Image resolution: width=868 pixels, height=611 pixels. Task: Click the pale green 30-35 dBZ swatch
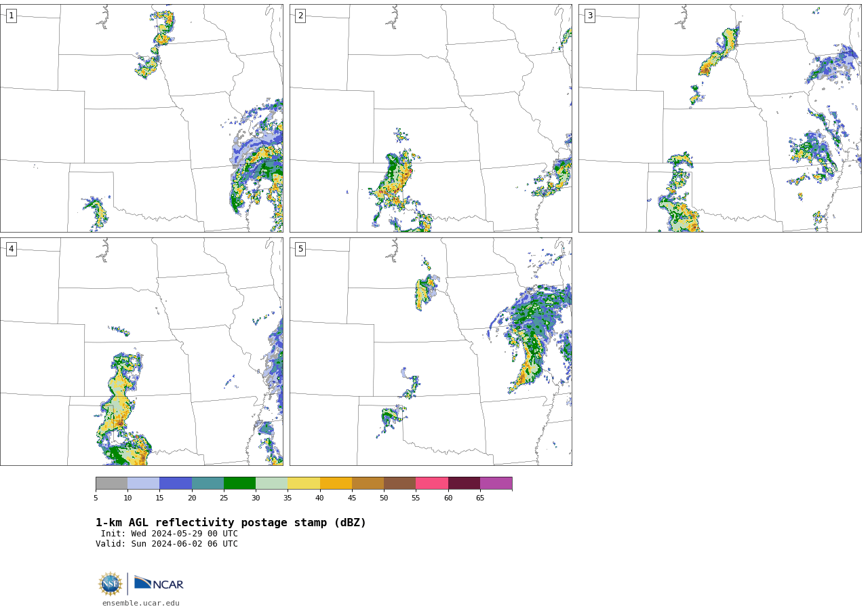(x=271, y=483)
